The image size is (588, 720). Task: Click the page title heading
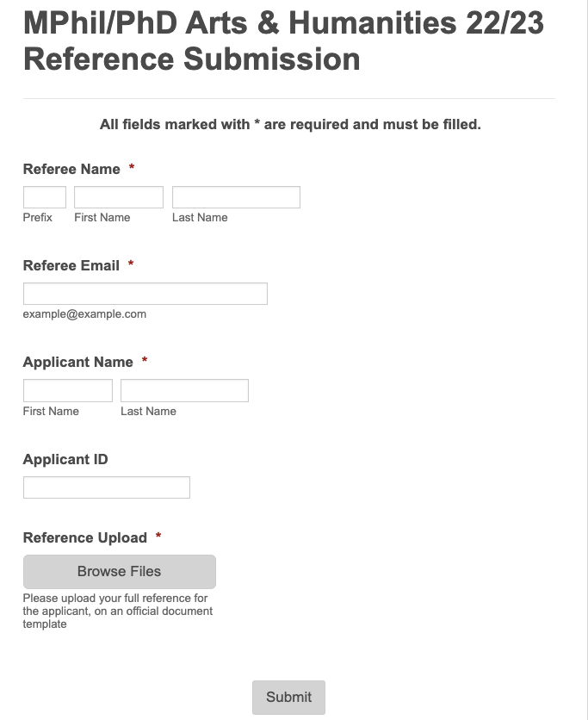click(283, 41)
